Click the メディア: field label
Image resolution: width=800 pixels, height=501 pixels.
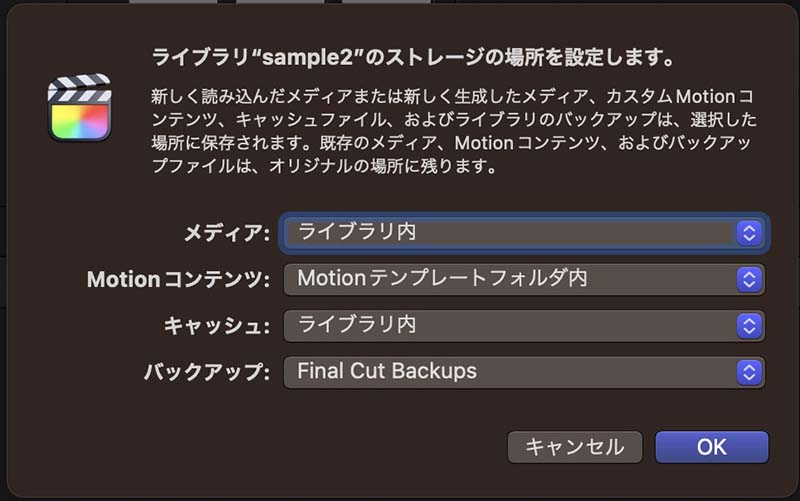pos(227,233)
